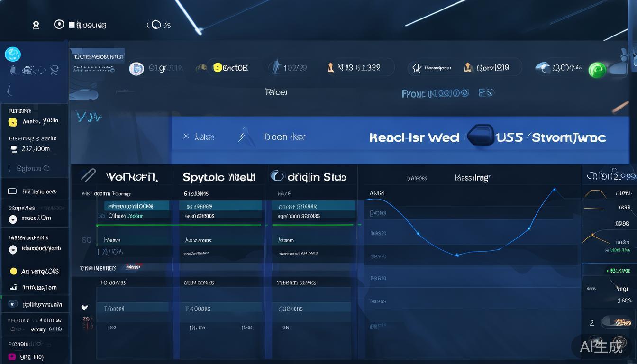Click the circular compass icon in top bar
Image resolution: width=637 pixels, height=364 pixels.
(x=59, y=24)
